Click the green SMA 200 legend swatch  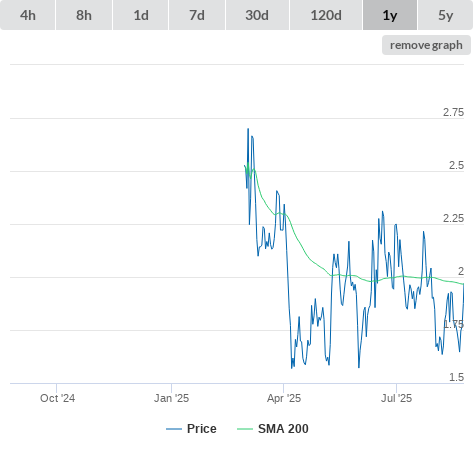[245, 429]
